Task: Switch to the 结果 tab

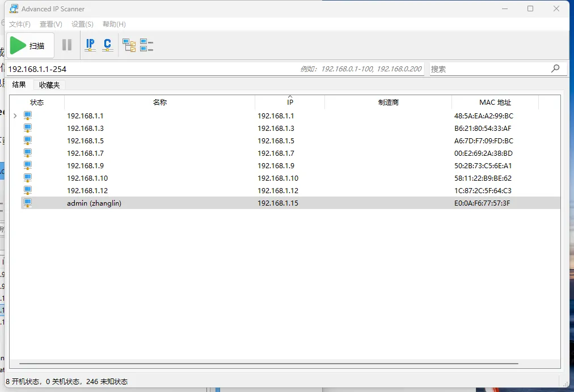Action: click(19, 85)
